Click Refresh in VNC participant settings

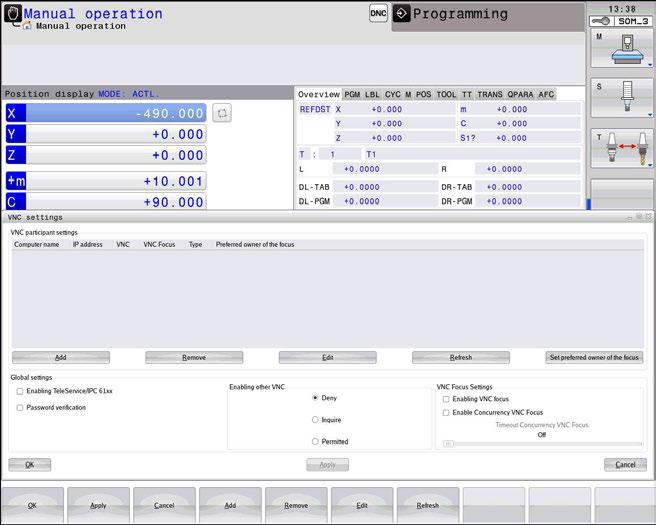point(461,358)
